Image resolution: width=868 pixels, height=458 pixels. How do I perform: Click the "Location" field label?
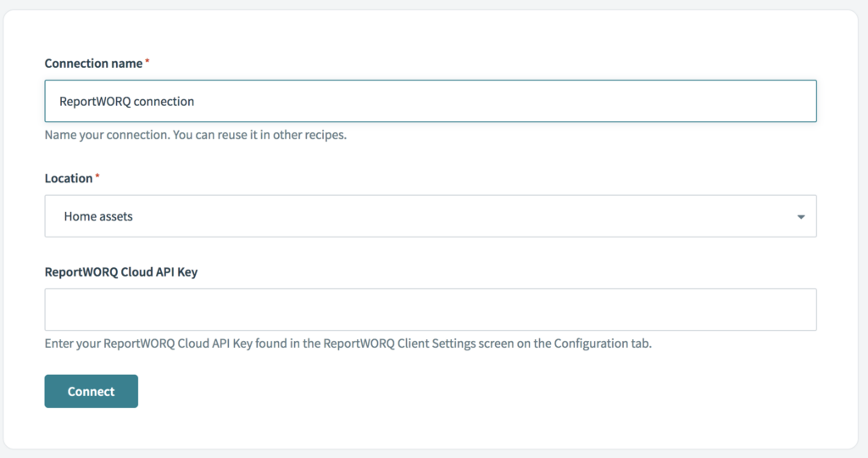68,178
